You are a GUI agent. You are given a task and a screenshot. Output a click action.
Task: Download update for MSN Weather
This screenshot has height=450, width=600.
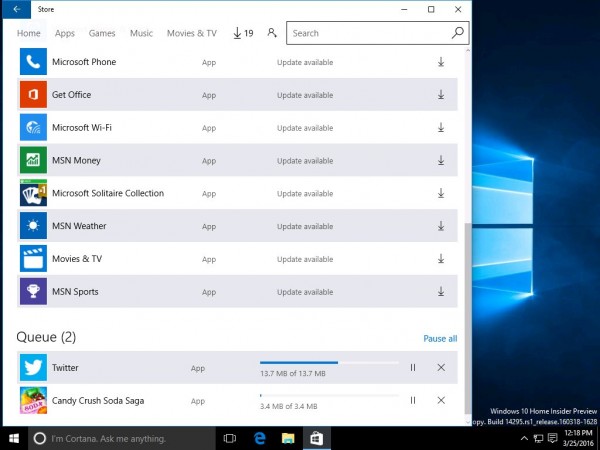[440, 226]
